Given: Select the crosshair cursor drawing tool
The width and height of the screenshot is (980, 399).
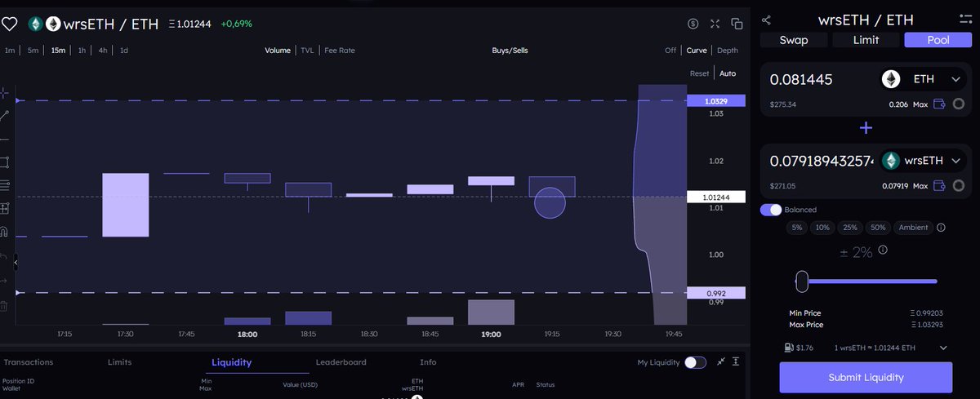Looking at the screenshot, I should [4, 93].
